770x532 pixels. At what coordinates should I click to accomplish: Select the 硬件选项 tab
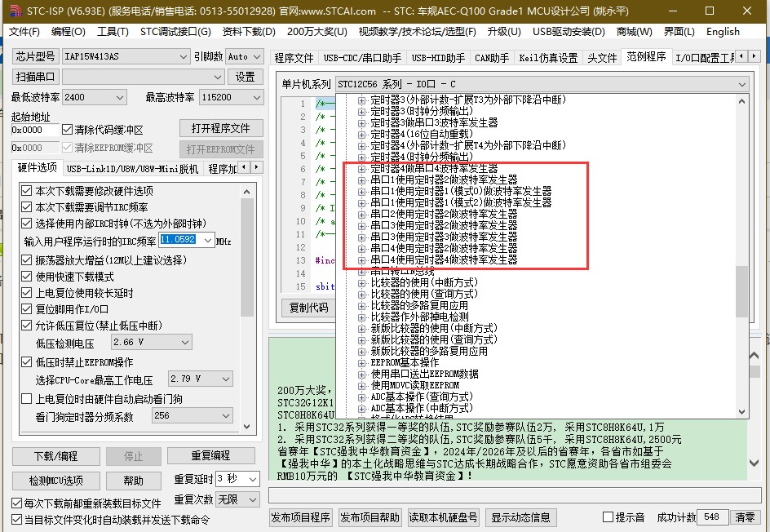click(x=38, y=167)
